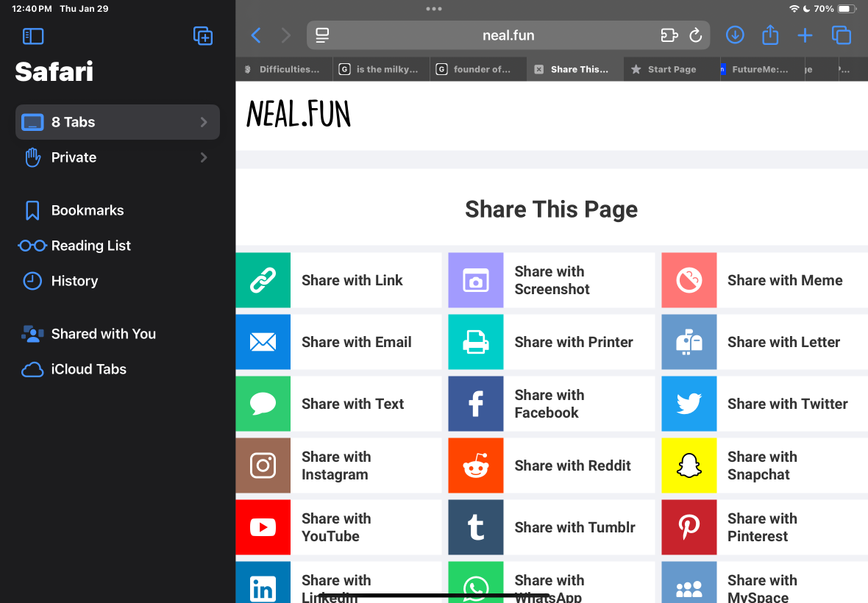This screenshot has width=868, height=603.
Task: Close the Share This... tab
Action: point(538,70)
